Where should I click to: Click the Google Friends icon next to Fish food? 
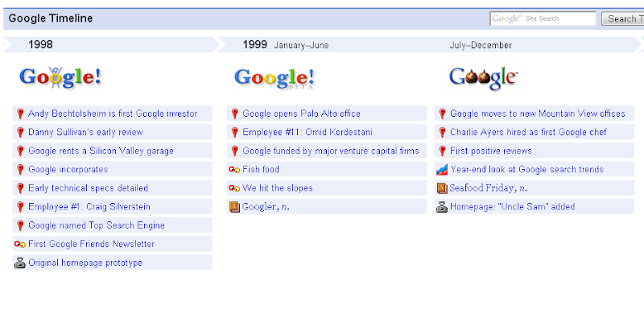point(234,170)
